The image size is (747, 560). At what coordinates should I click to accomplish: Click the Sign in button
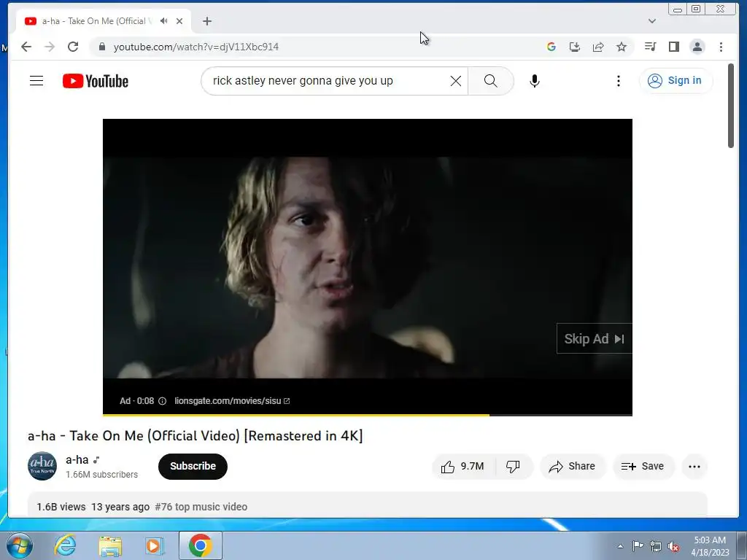(676, 80)
